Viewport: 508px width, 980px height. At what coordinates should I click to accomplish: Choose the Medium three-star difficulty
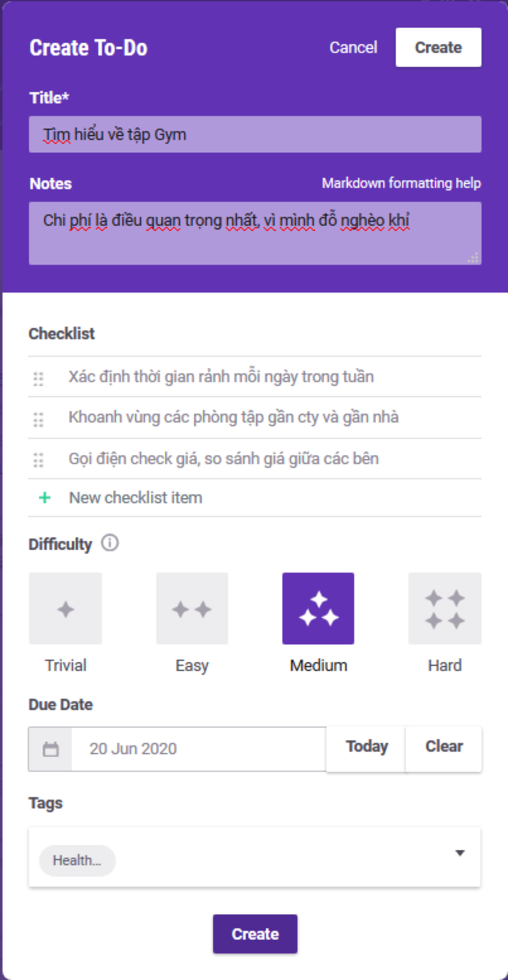pos(318,608)
